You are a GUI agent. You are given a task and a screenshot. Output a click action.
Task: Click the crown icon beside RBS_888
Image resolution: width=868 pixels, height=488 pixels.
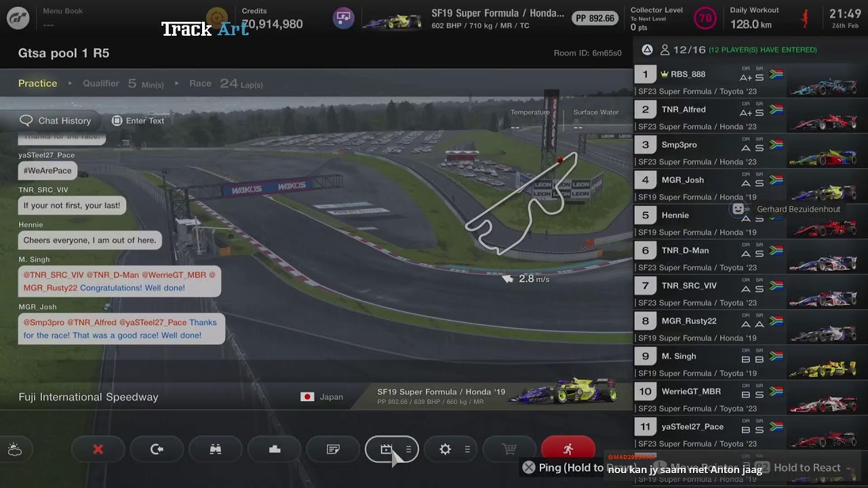pyautogui.click(x=665, y=74)
